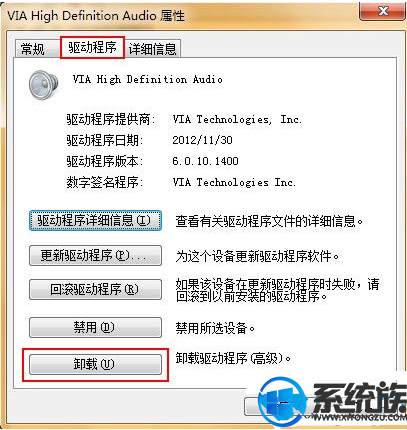Click the driver date 2012/11/30
407x430 pixels.
202,140
